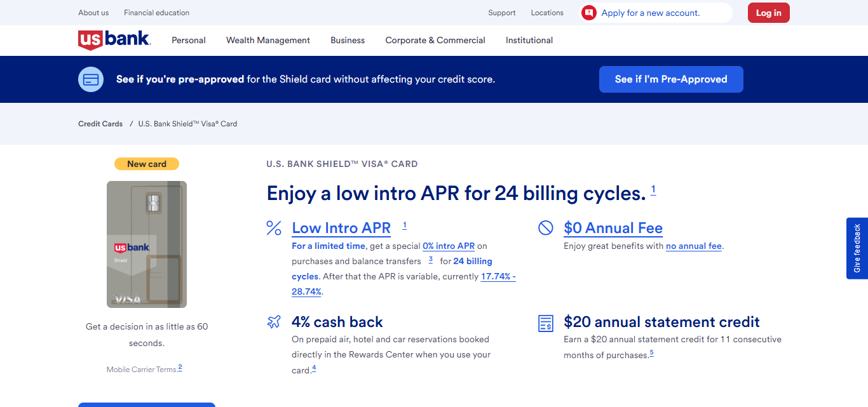The height and width of the screenshot is (407, 868).
Task: Click Get a decision in 60 seconds text
Action: (147, 335)
